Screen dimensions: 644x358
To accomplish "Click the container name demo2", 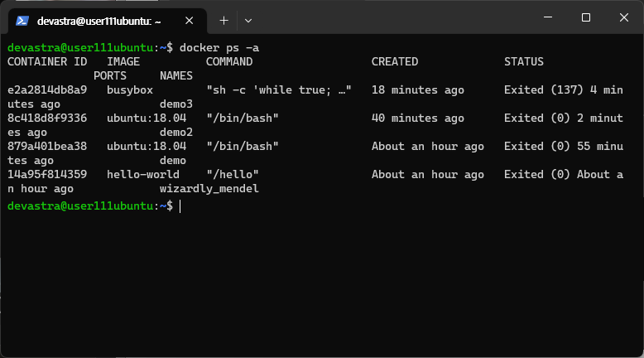I will point(176,132).
